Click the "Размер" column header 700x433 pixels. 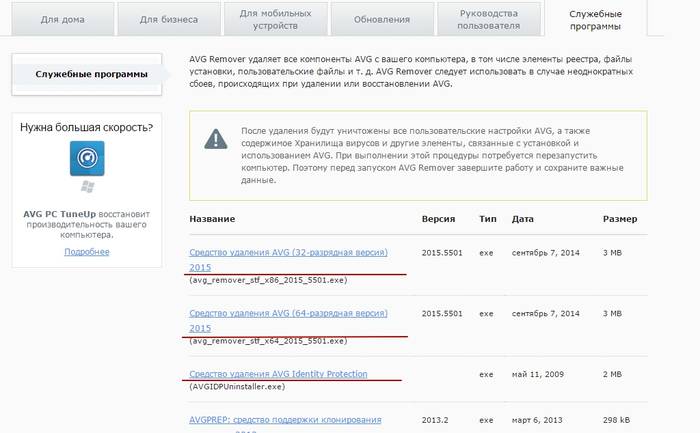coord(620,219)
